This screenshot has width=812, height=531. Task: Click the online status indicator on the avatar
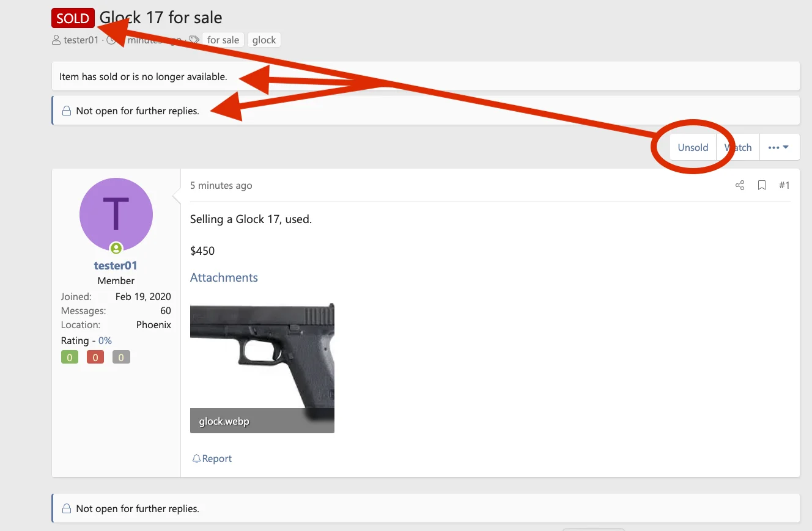click(x=116, y=248)
